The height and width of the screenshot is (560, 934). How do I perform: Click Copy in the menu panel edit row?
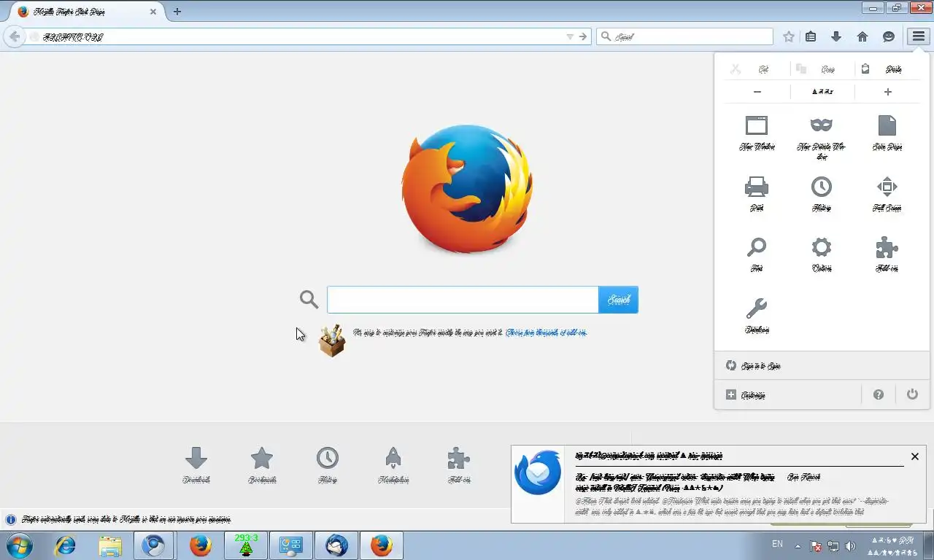pyautogui.click(x=822, y=69)
